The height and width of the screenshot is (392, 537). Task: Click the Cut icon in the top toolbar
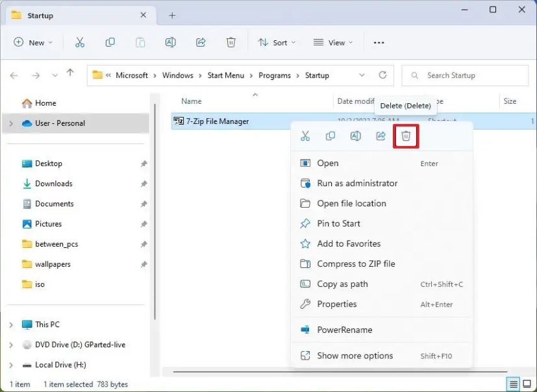pos(79,42)
